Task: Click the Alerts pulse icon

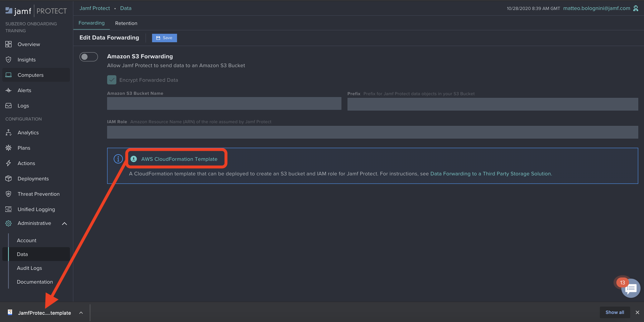Action: point(8,90)
